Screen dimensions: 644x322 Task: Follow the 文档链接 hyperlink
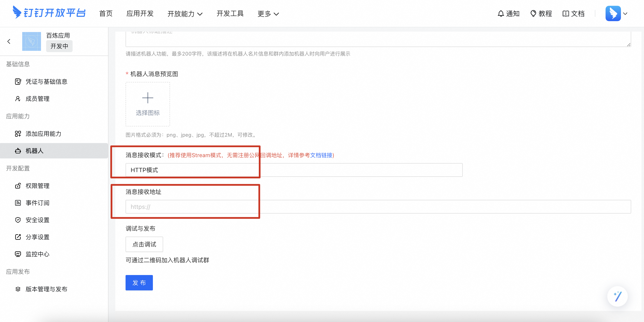coord(321,155)
